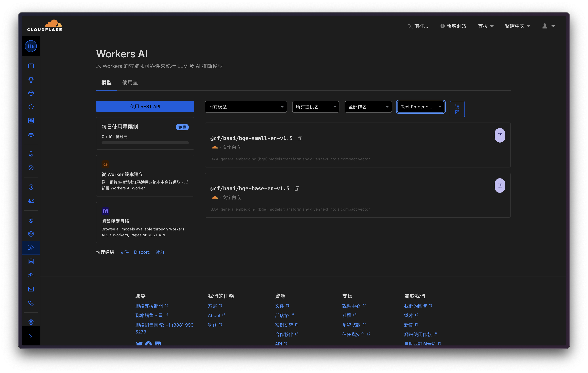Click the 使用 REST API button
This screenshot has height=373, width=588.
tap(145, 106)
